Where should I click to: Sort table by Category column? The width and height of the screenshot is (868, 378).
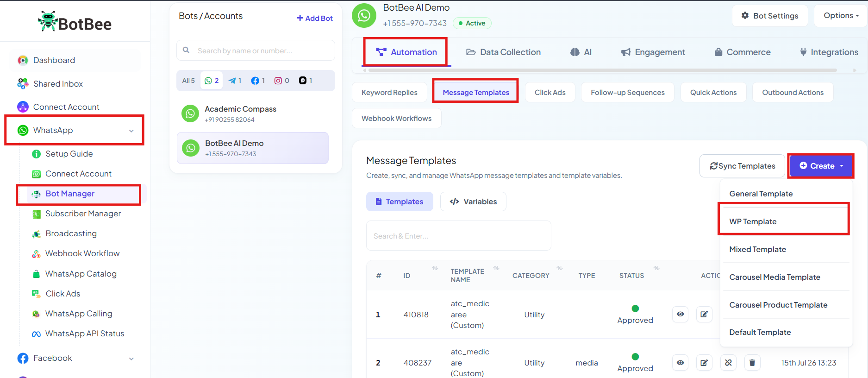pos(560,269)
